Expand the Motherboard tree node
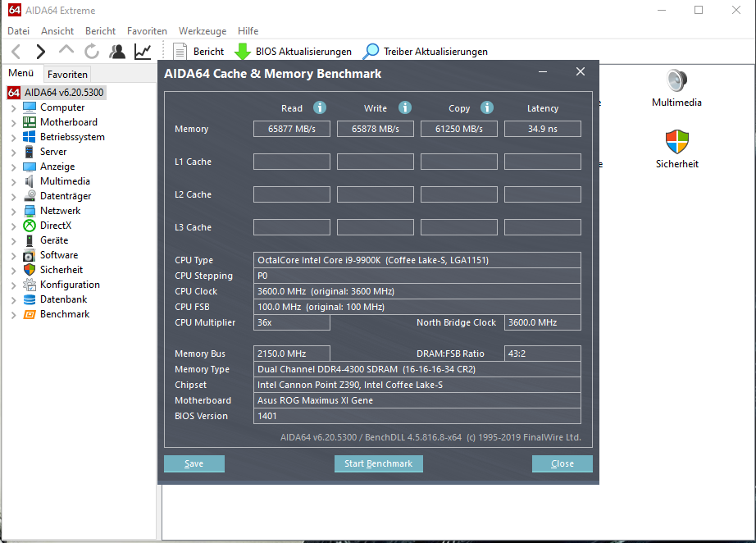This screenshot has height=543, width=756. (x=13, y=123)
